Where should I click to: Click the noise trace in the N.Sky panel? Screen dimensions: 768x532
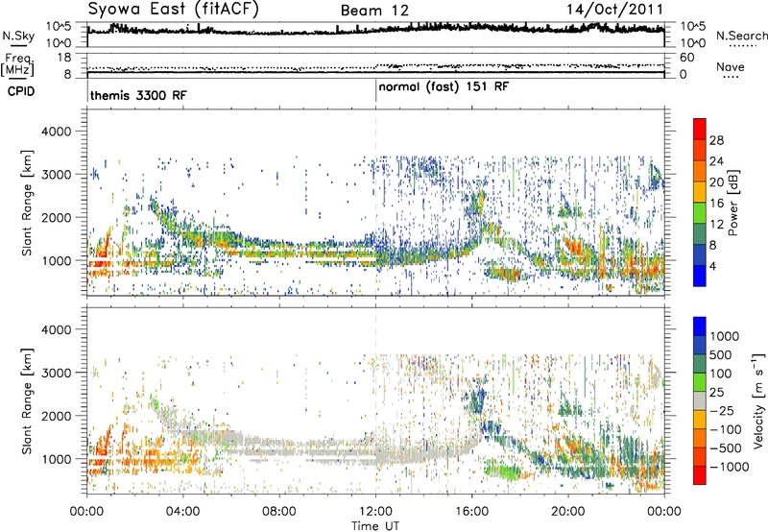pyautogui.click(x=375, y=30)
